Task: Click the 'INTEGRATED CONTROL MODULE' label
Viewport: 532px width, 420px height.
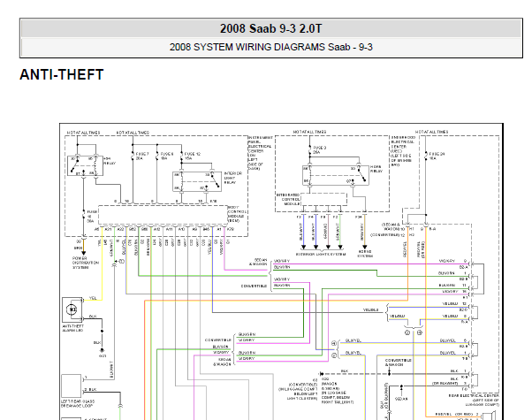Action: point(288,199)
